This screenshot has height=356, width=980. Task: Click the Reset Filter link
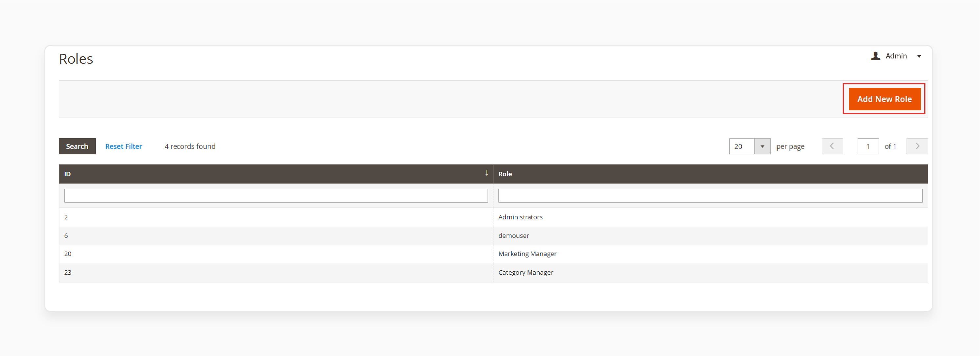tap(123, 146)
